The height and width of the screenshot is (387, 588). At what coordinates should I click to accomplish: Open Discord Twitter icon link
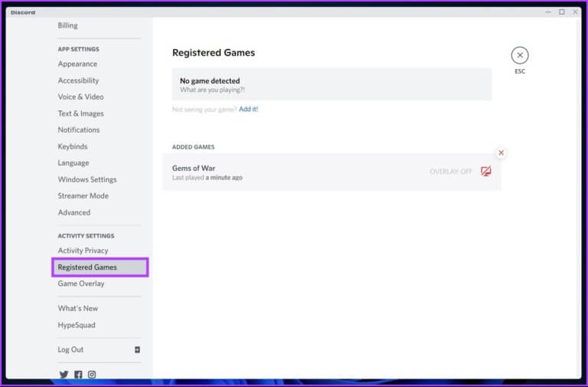tap(64, 374)
